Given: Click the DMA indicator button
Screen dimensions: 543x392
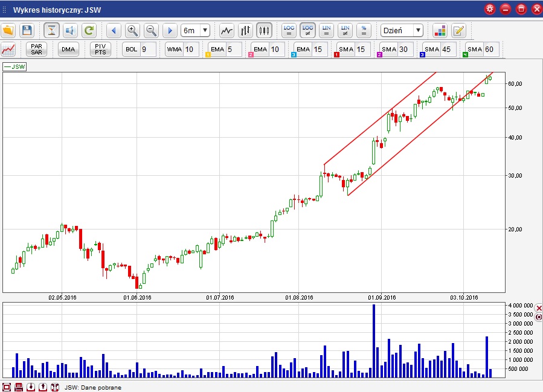Looking at the screenshot, I should tap(68, 50).
